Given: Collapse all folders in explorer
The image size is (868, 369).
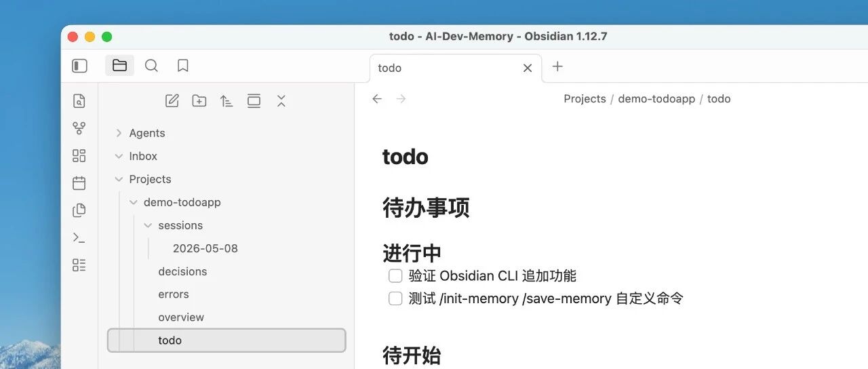Looking at the screenshot, I should pos(281,101).
